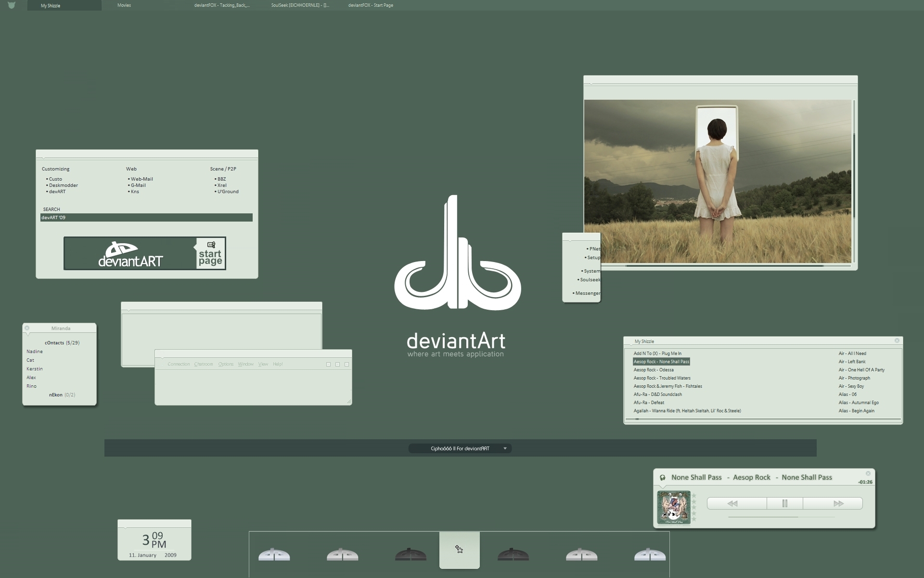Open the BBZ link under Scene / P2P
This screenshot has height=578, width=924.
click(x=221, y=179)
